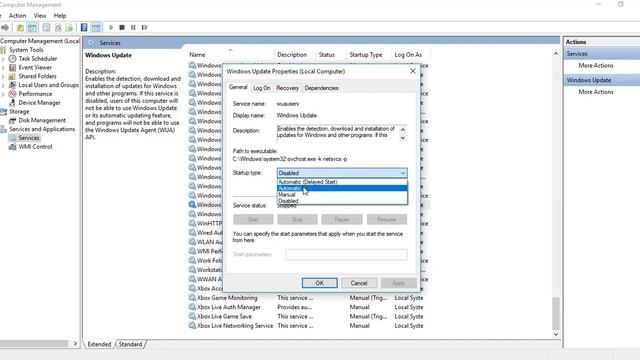
Task: Choose Manual startup type option
Action: pyautogui.click(x=342, y=195)
